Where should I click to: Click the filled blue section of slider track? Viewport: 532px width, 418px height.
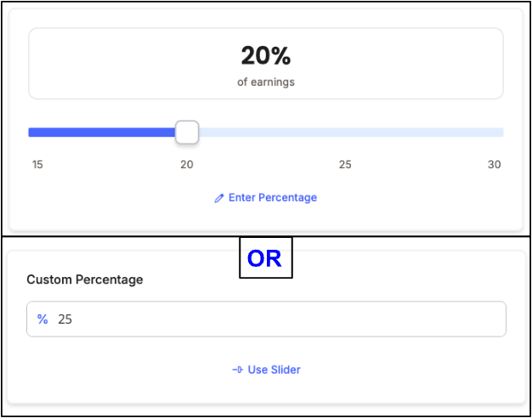pyautogui.click(x=102, y=133)
